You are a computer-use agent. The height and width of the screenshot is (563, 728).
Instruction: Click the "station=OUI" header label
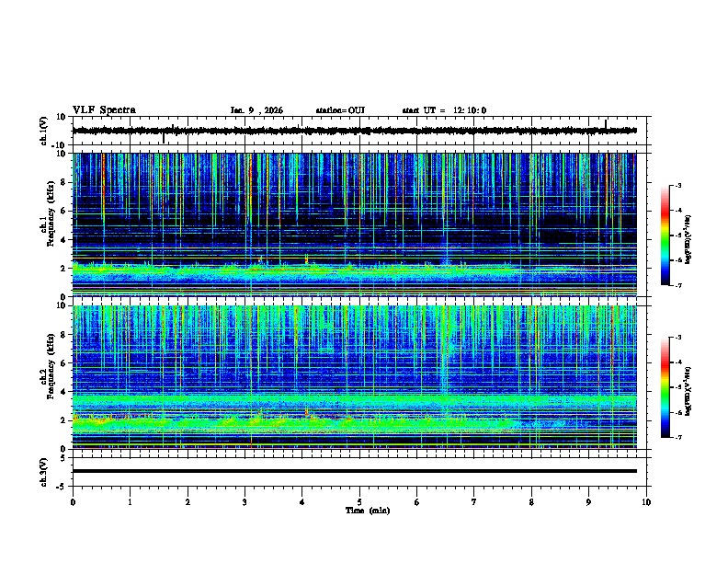click(340, 110)
